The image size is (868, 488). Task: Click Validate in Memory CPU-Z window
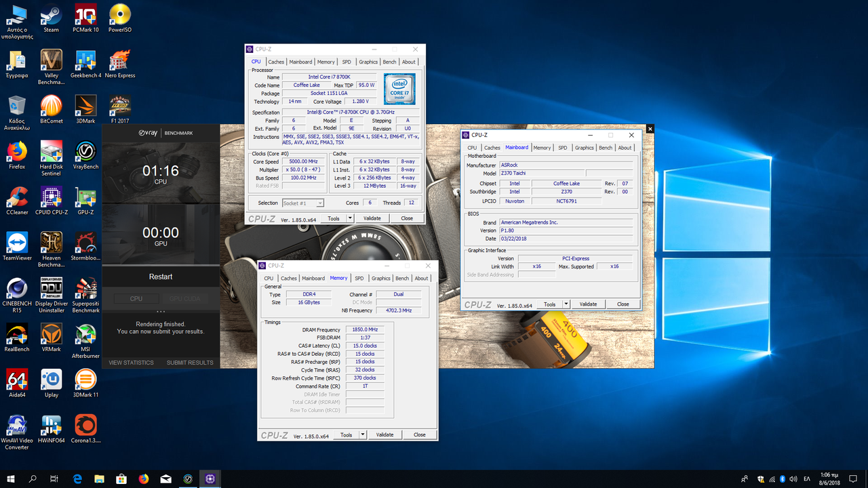(x=385, y=434)
